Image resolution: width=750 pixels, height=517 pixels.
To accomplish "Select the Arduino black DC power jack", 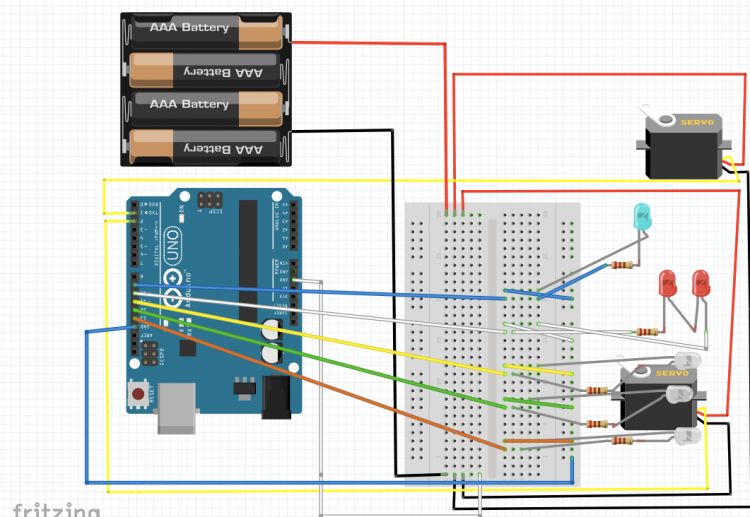I will pos(274,398).
